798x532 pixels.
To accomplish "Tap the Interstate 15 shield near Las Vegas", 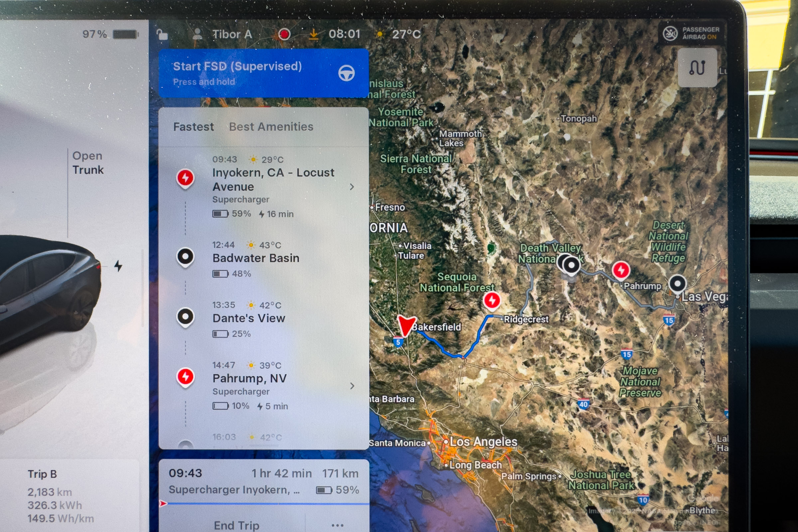I will coord(669,320).
